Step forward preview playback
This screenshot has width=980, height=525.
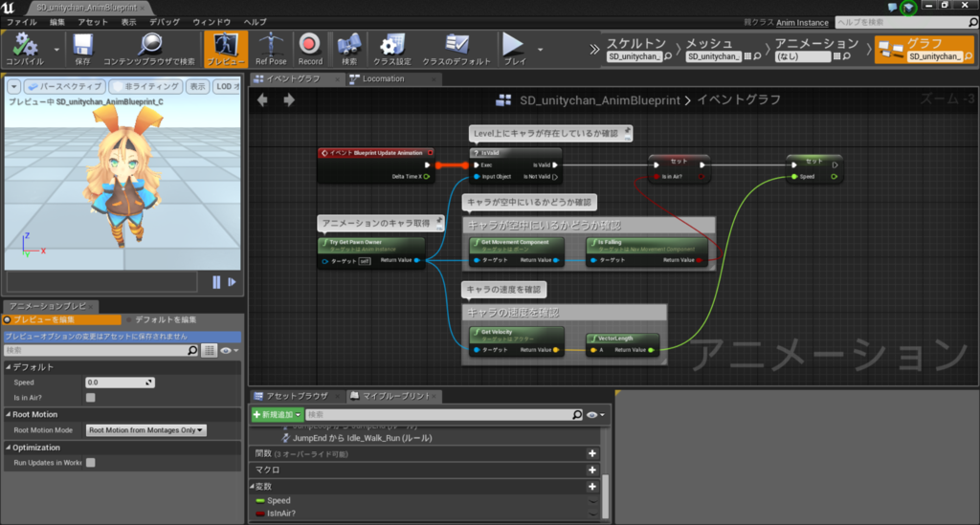coord(232,282)
